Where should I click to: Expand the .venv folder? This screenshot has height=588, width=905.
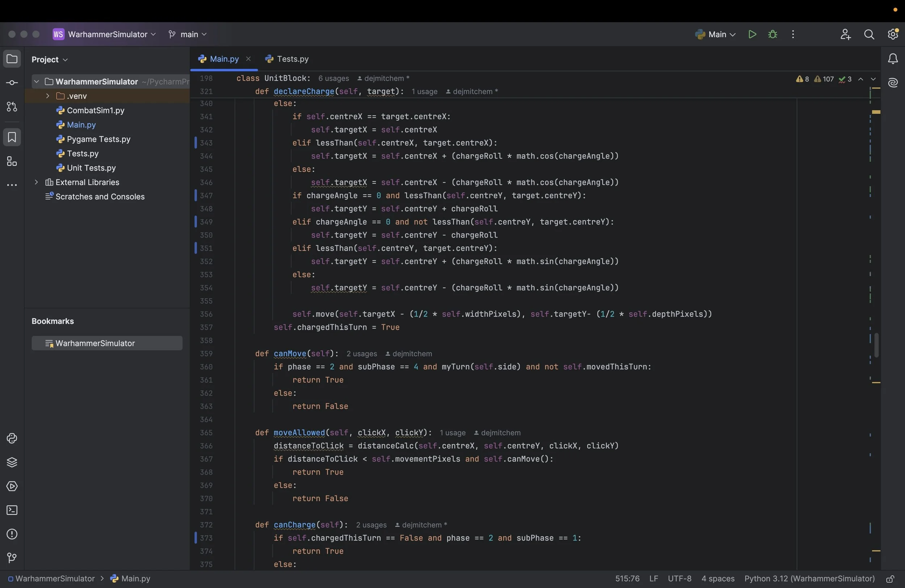tap(47, 96)
